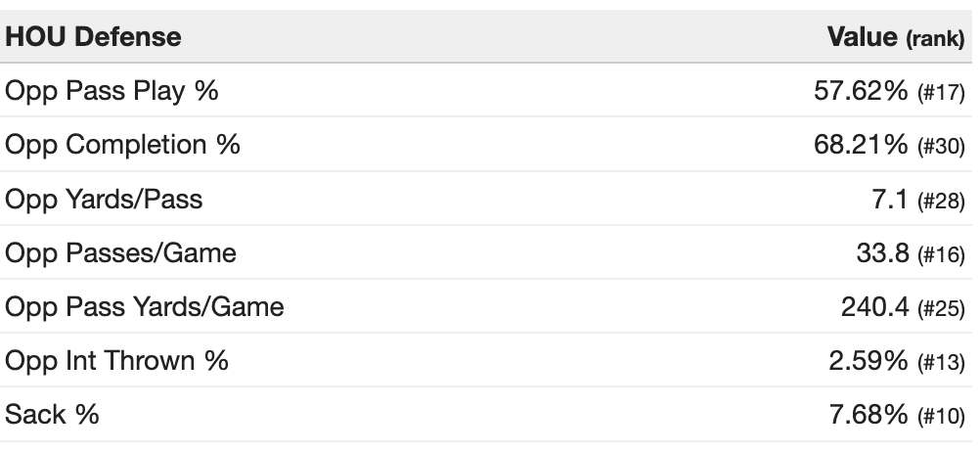Click the #28 rank indicator
The image size is (980, 452).
(x=942, y=201)
